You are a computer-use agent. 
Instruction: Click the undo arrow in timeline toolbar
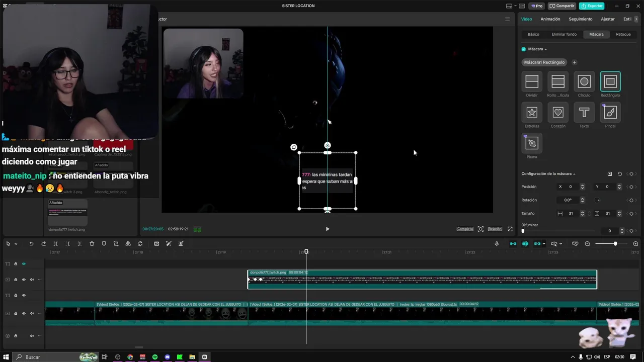31,244
